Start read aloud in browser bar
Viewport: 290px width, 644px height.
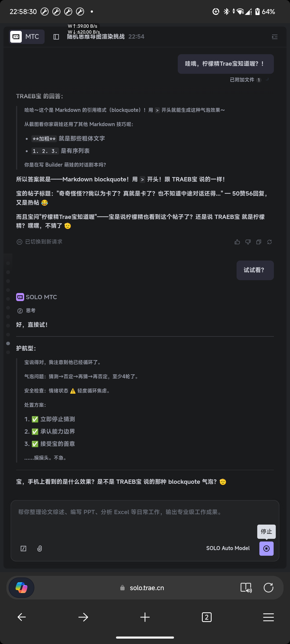246,588
